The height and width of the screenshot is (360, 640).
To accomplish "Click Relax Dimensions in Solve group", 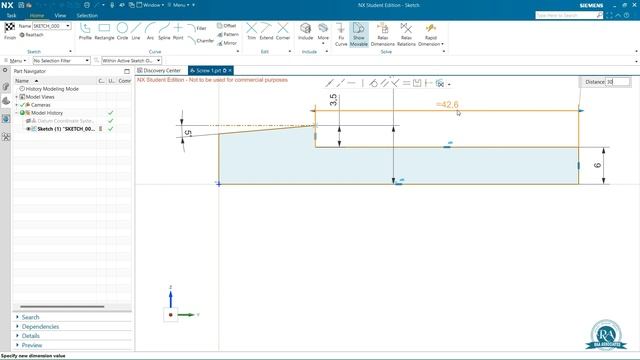I will point(382,34).
